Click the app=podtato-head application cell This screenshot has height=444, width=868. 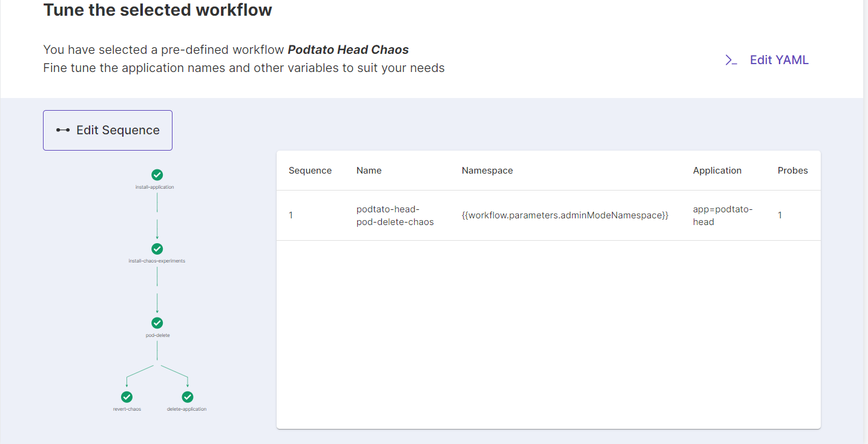click(x=723, y=215)
